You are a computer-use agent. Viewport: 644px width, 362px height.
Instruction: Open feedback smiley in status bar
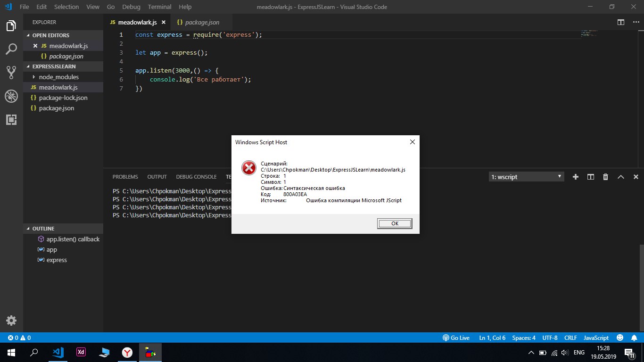[620, 338]
